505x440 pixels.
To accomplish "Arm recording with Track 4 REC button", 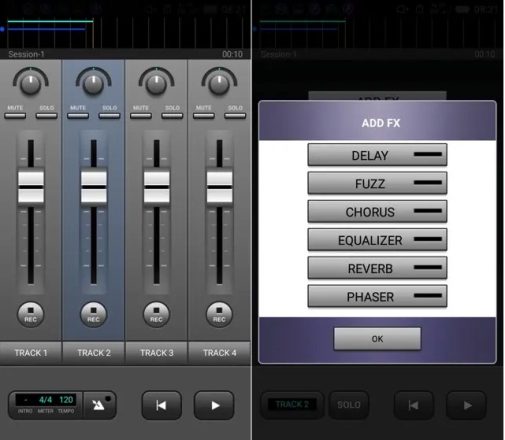I will pos(219,314).
